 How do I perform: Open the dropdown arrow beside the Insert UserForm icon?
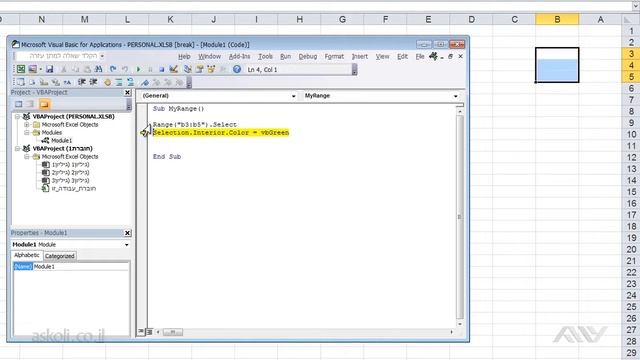pyautogui.click(x=40, y=69)
